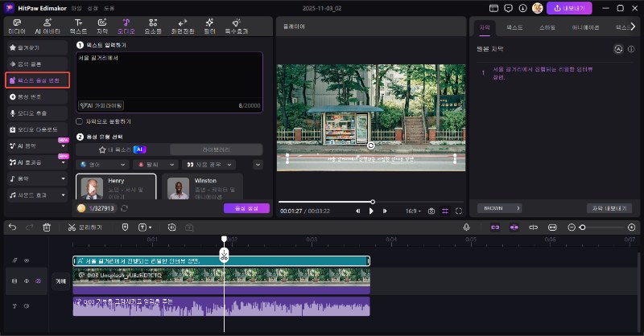The image size is (644, 336).
Task: Click the redo arrow in timeline toolbar
Action: pos(29,227)
